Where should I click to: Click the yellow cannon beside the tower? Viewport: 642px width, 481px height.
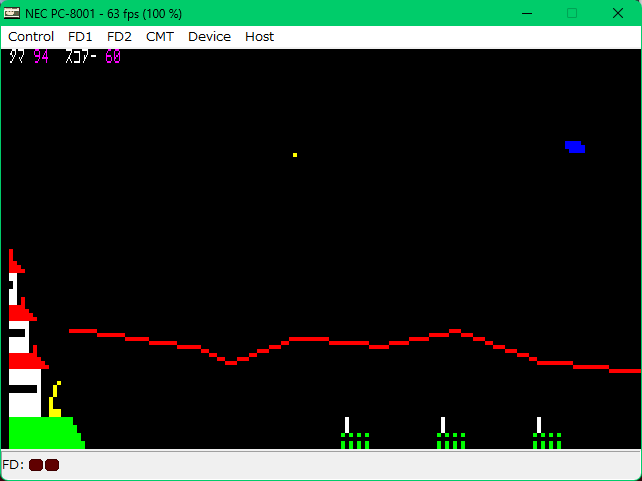pos(55,399)
